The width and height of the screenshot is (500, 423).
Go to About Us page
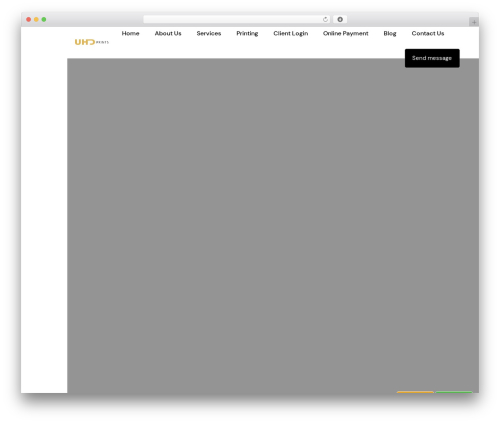point(168,33)
